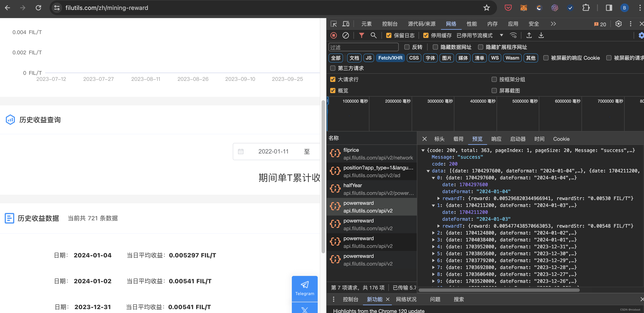
Task: Uncheck 大请求行 checkbox
Action: click(x=333, y=79)
